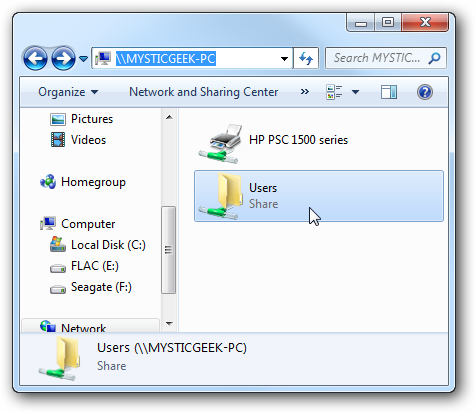Open the recent pages dropdown arrow
Screen dimensions: 476x413
pyautogui.click(x=83, y=59)
